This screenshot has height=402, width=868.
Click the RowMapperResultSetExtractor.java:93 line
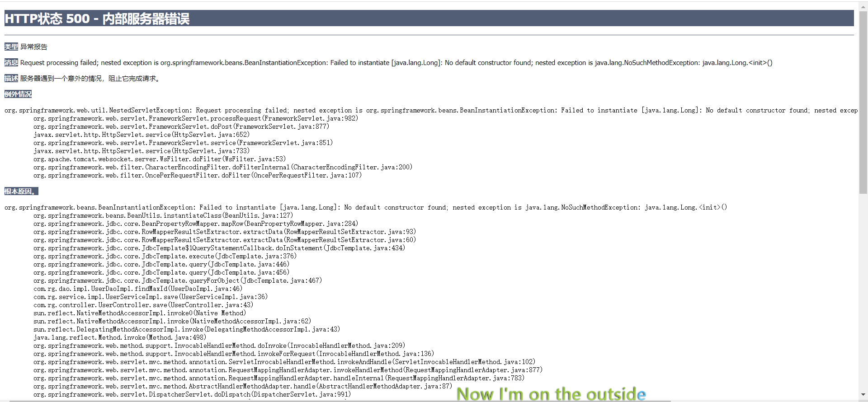225,232
